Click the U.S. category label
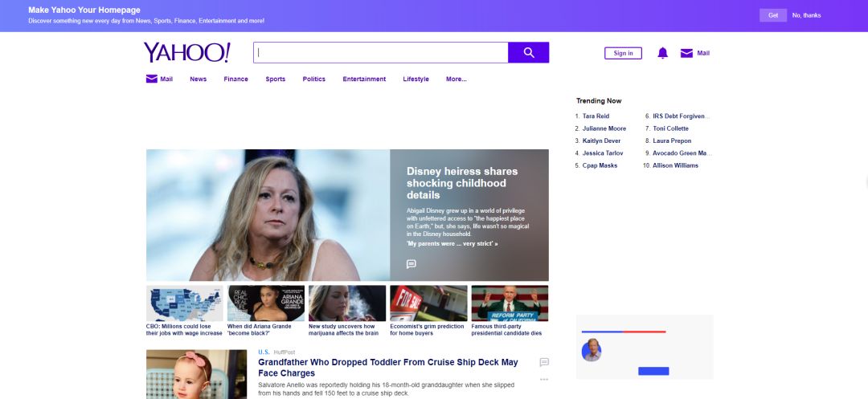The image size is (868, 399). [x=264, y=352]
